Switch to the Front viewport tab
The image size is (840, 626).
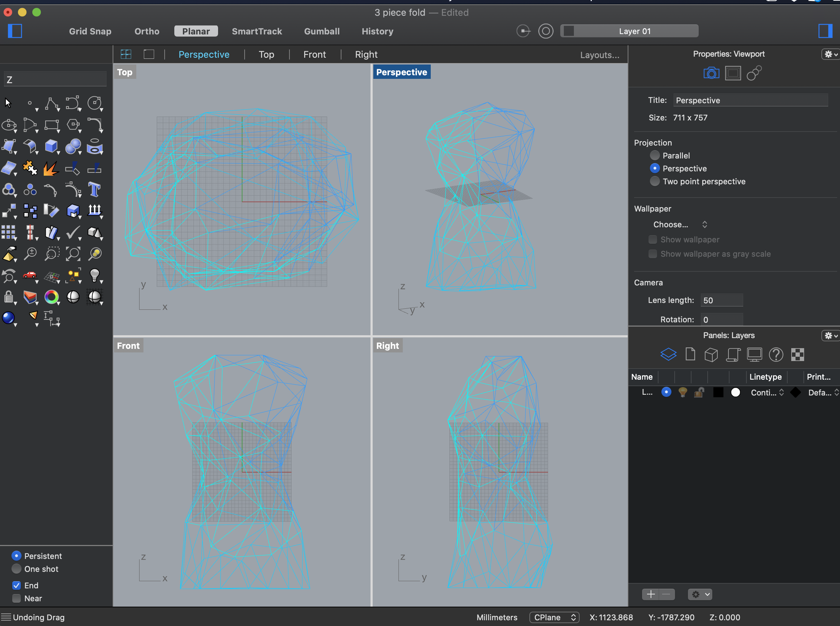315,54
